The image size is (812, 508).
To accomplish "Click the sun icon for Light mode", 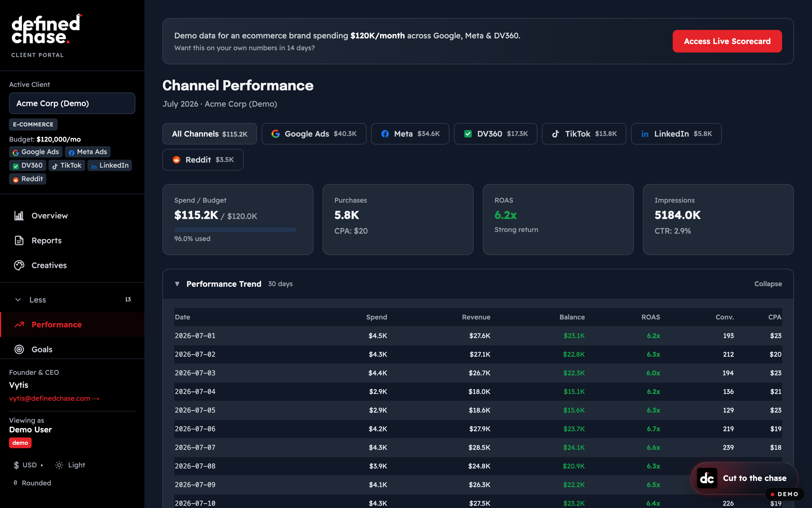I will (x=59, y=465).
